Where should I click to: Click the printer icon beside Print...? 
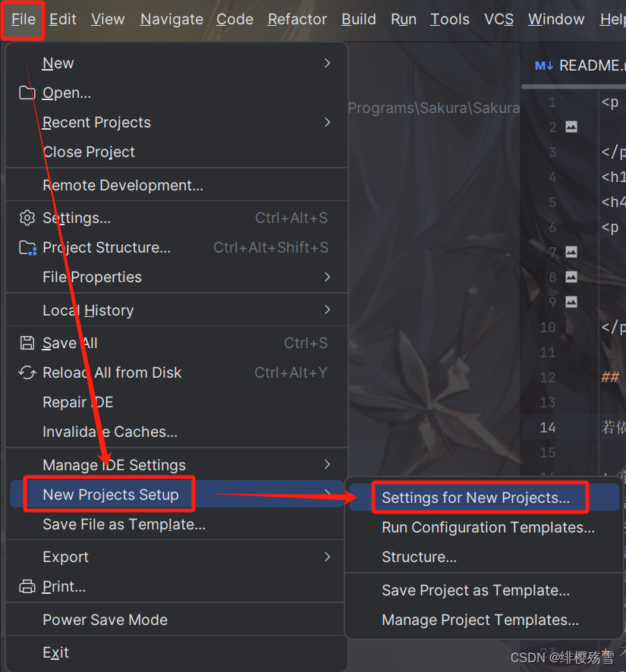pyautogui.click(x=27, y=586)
